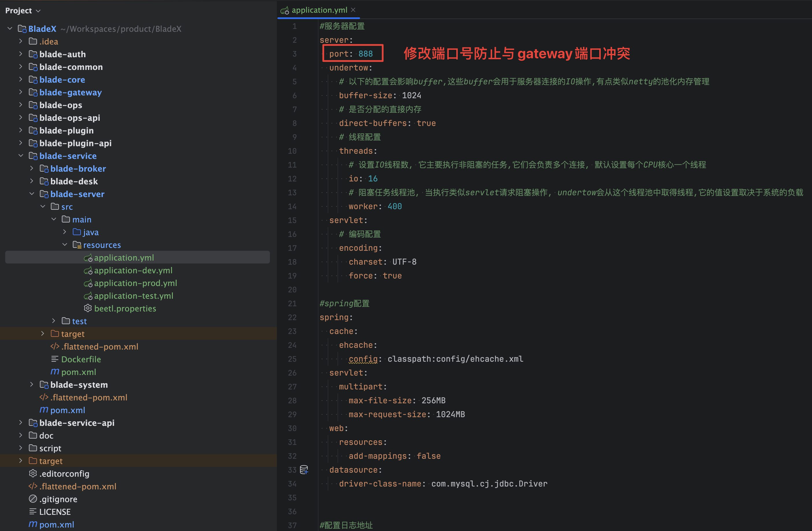Expand the blade-core module

21,79
